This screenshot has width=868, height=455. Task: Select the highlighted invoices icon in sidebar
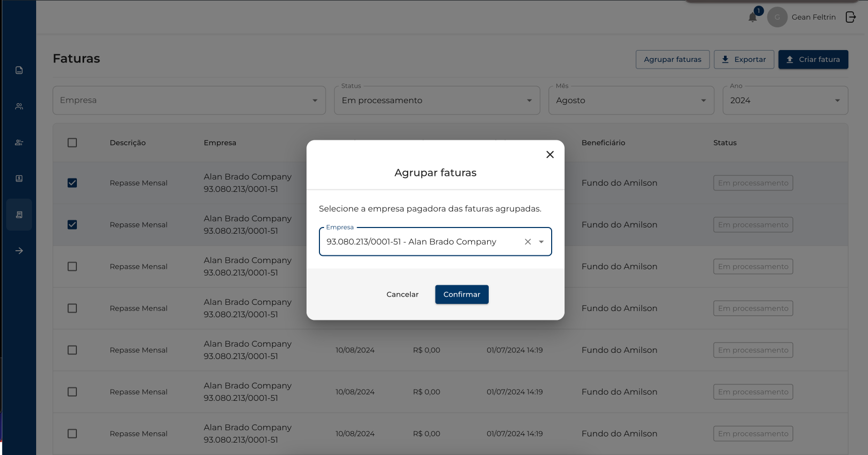[19, 215]
